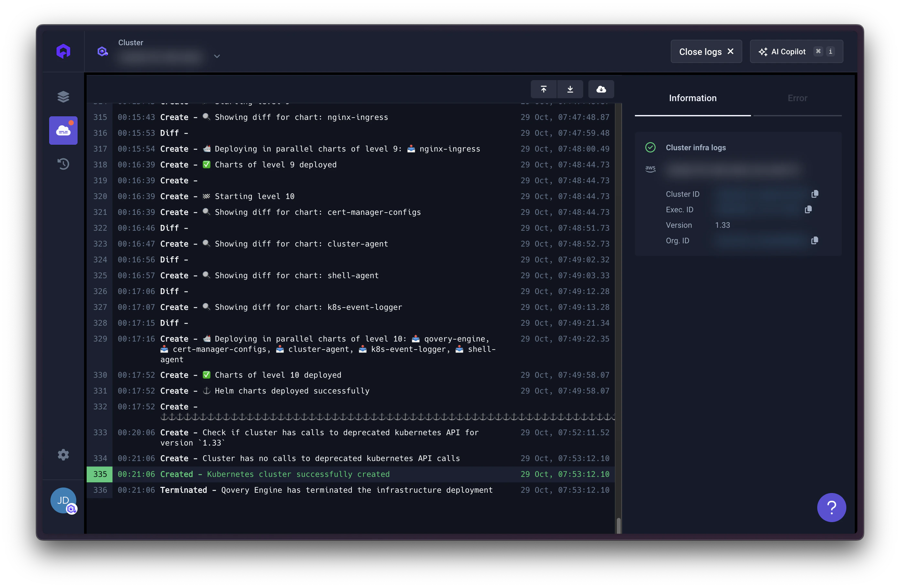Open the settings gear in sidebar

tap(63, 455)
